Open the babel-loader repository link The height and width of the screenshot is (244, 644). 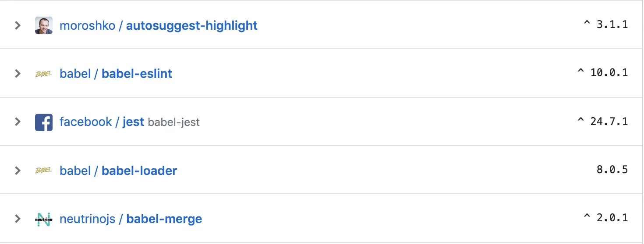coord(139,170)
